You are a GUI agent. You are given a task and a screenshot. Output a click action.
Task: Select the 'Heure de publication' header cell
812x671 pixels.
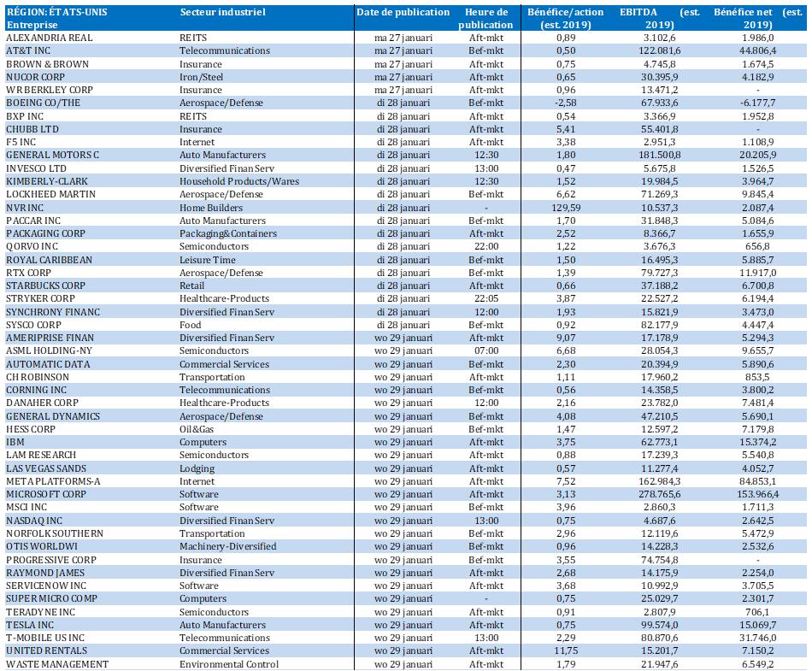click(x=487, y=19)
